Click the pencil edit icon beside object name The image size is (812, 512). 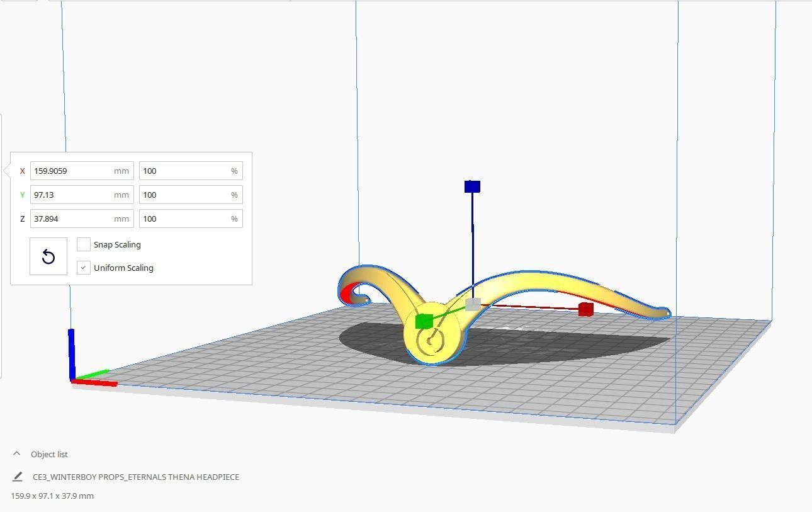(18, 477)
